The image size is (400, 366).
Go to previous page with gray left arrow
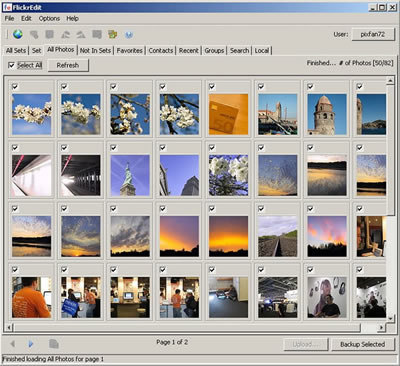point(13,343)
